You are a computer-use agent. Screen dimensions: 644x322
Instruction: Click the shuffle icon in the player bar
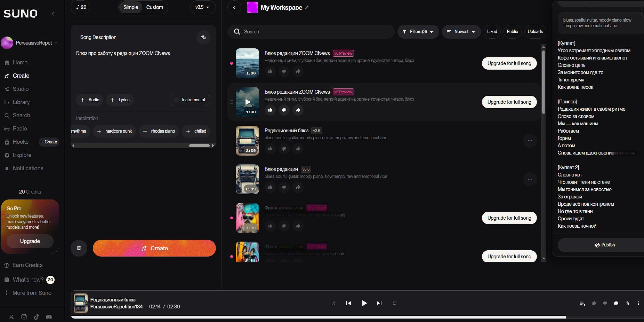click(x=333, y=303)
